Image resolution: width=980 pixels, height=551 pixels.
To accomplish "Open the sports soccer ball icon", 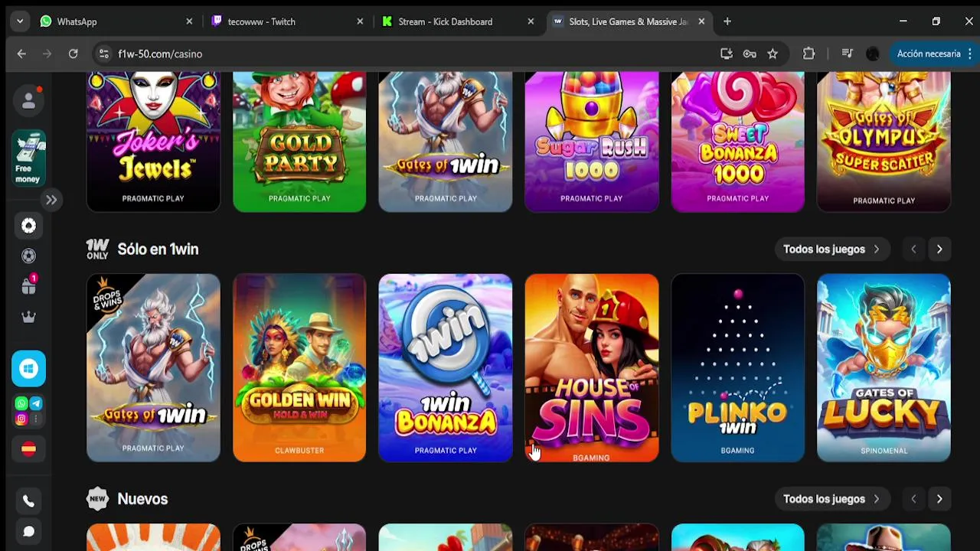I will tap(28, 256).
